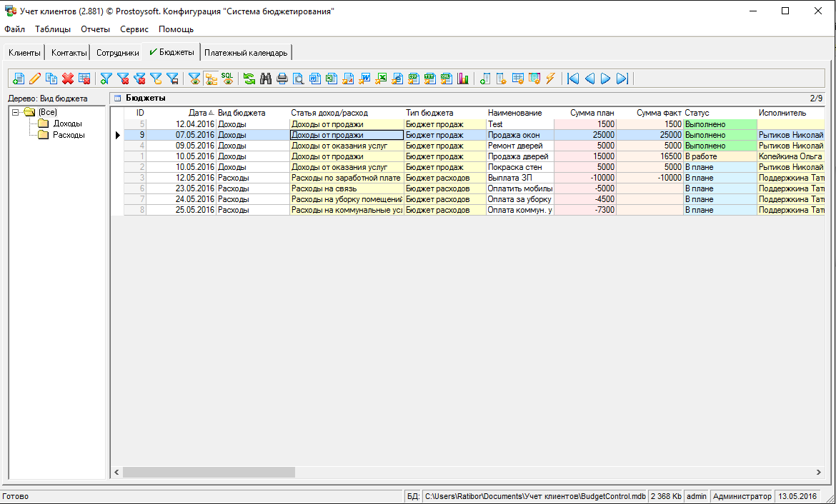Click the horizontal scrollbar right arrow
This screenshot has width=836, height=504.
pyautogui.click(x=819, y=473)
